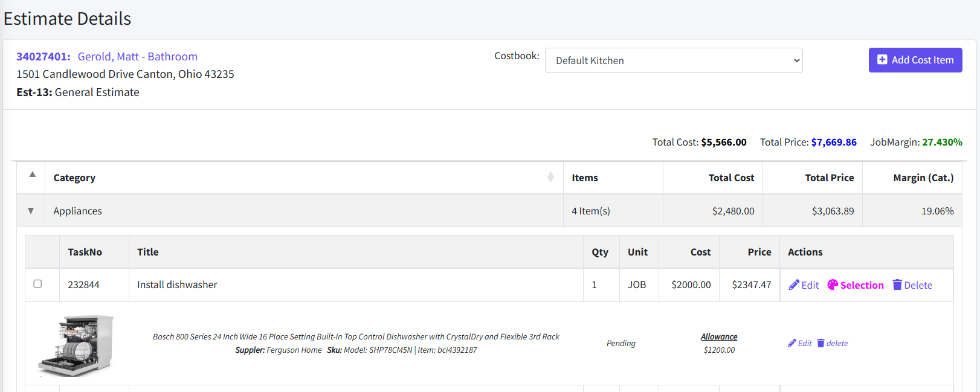Sort ascending using the top-left arrow icon
This screenshot has width=980, height=392.
click(33, 175)
